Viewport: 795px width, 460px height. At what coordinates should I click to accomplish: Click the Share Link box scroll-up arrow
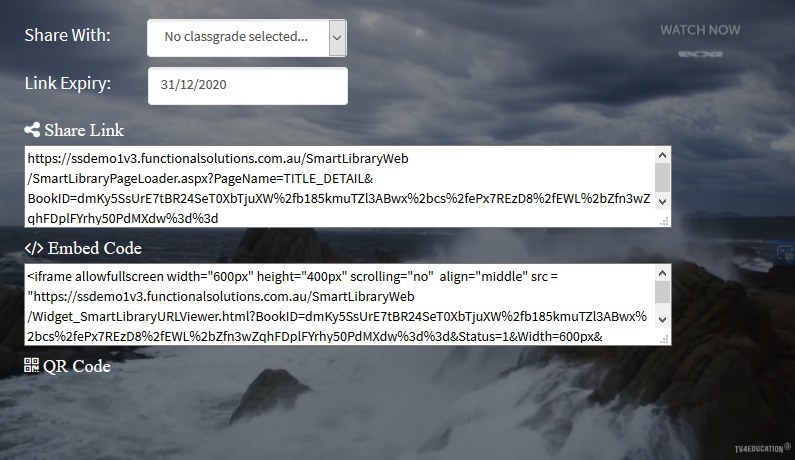[663, 155]
